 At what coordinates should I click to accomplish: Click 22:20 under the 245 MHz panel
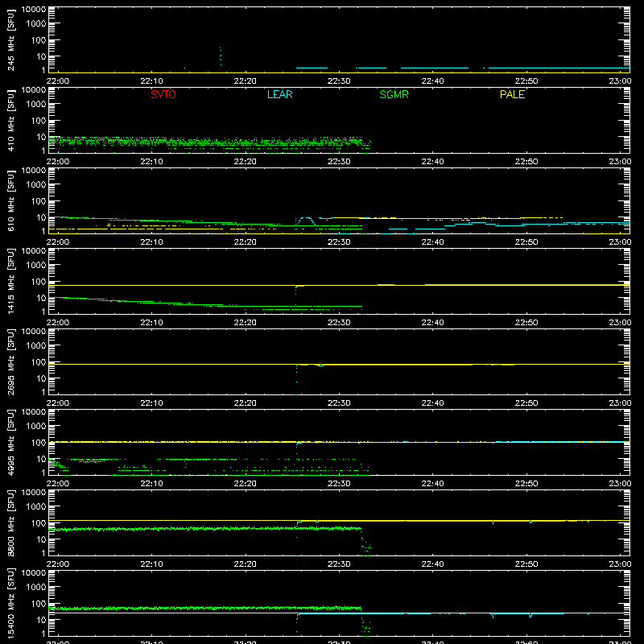click(246, 81)
